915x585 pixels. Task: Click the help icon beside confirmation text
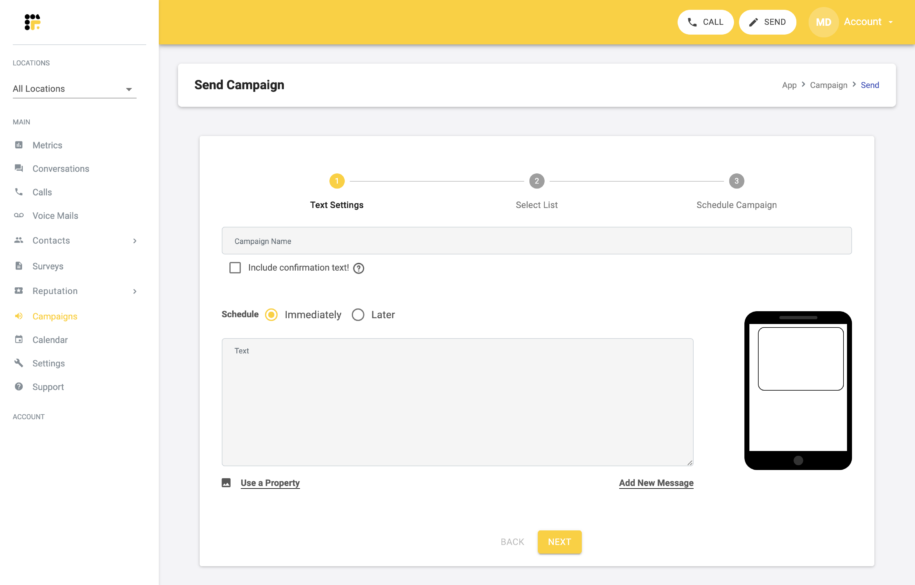point(359,268)
